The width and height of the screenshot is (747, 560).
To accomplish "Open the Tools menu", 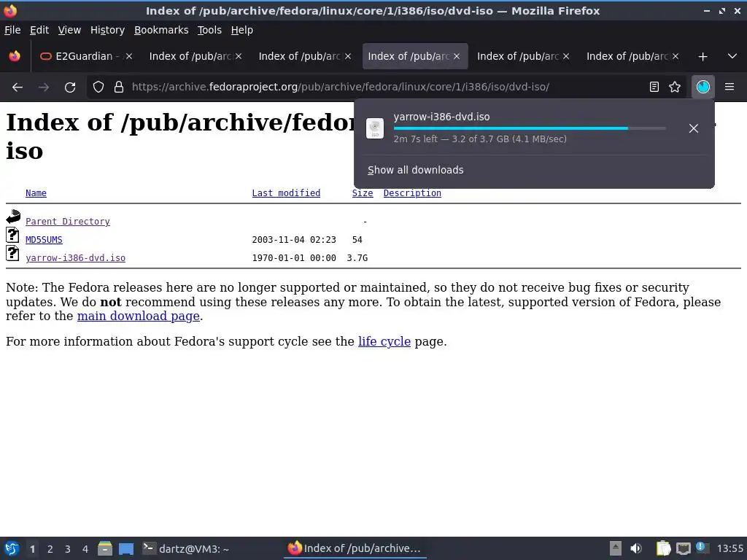I will click(x=209, y=30).
